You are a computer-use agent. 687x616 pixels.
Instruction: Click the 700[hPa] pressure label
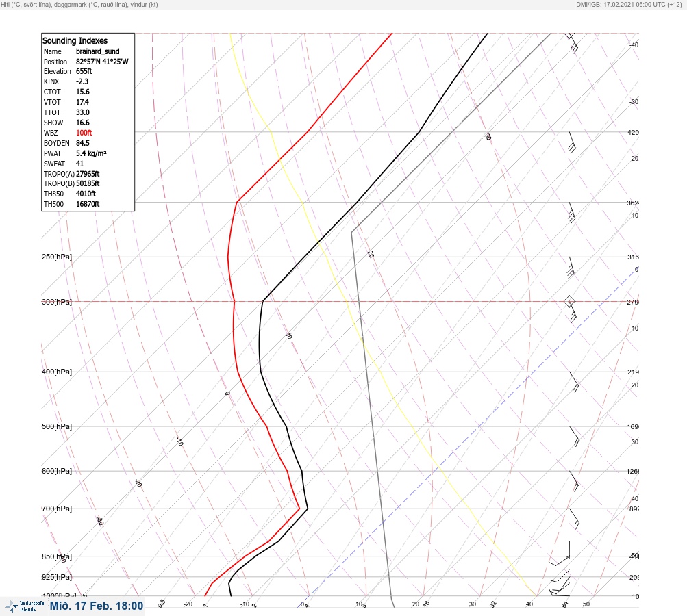57,509
